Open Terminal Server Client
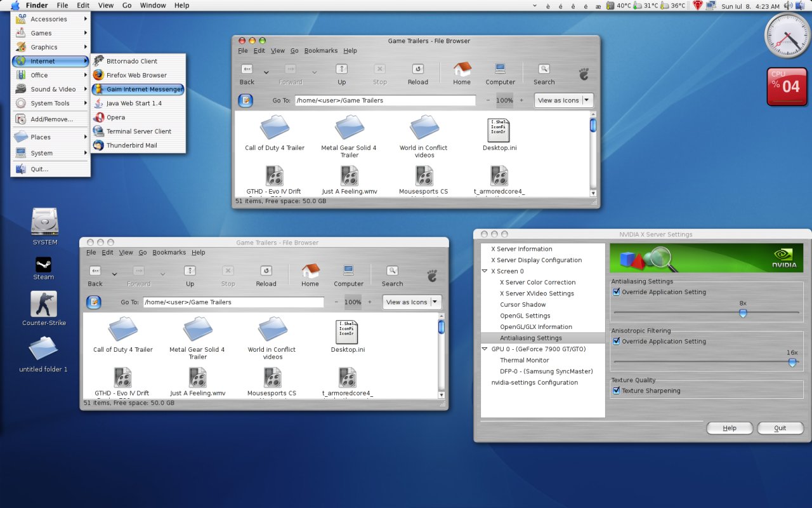812x508 pixels. pyautogui.click(x=138, y=131)
